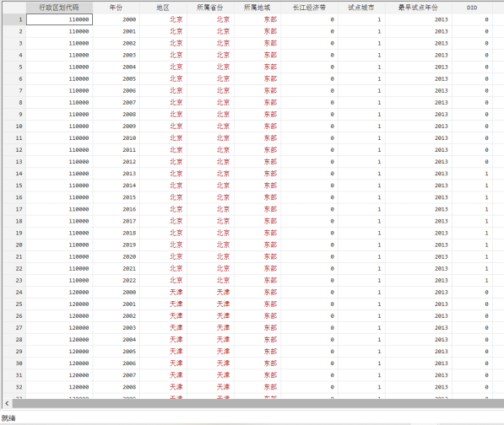Select row number 24 header
The image size is (504, 425).
(14, 293)
